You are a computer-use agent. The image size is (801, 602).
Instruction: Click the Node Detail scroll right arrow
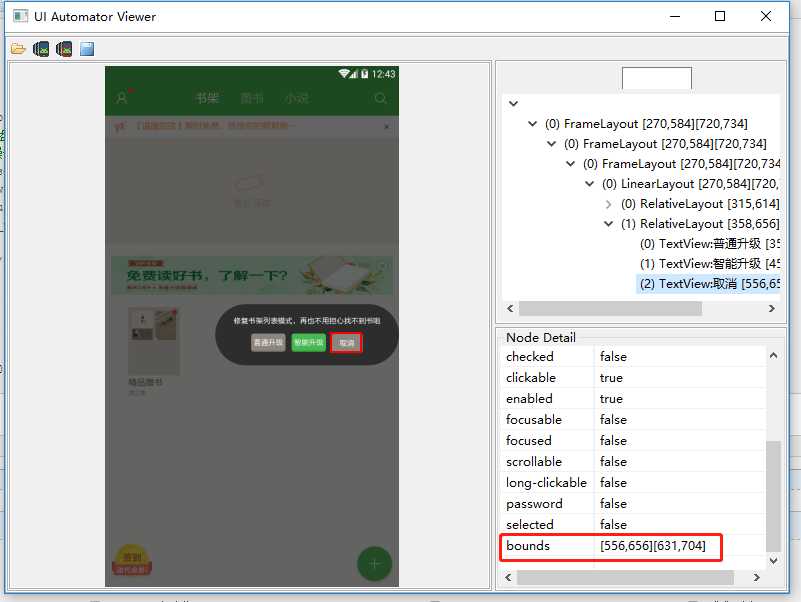(757, 577)
